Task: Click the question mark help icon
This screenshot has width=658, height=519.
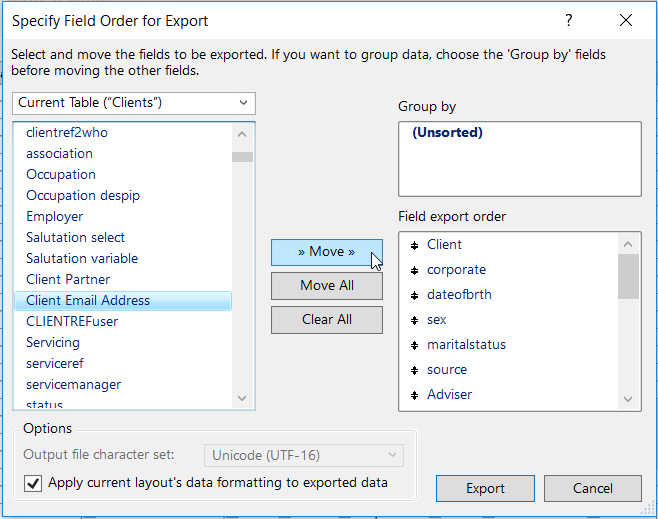Action: (569, 20)
